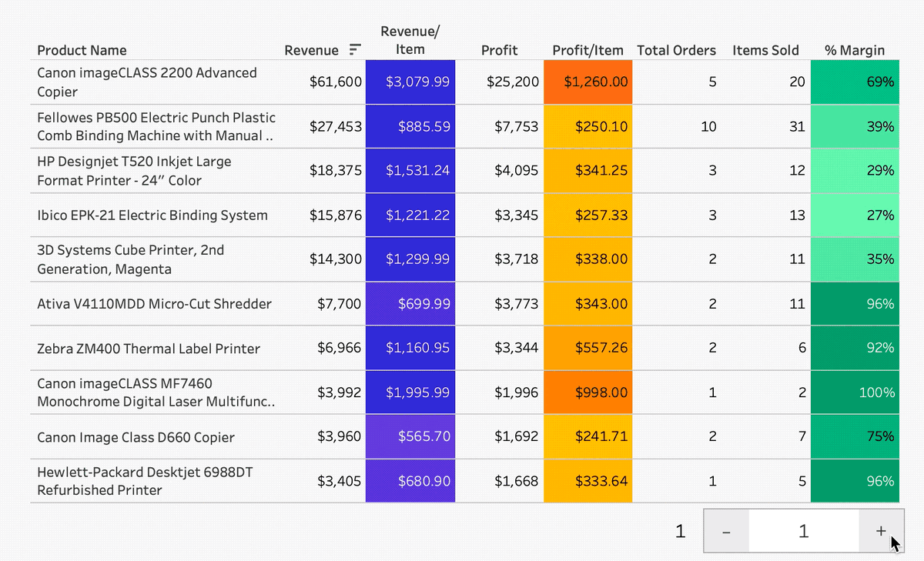The image size is (924, 561).
Task: Click the $18,375 revenue value
Action: pos(335,171)
